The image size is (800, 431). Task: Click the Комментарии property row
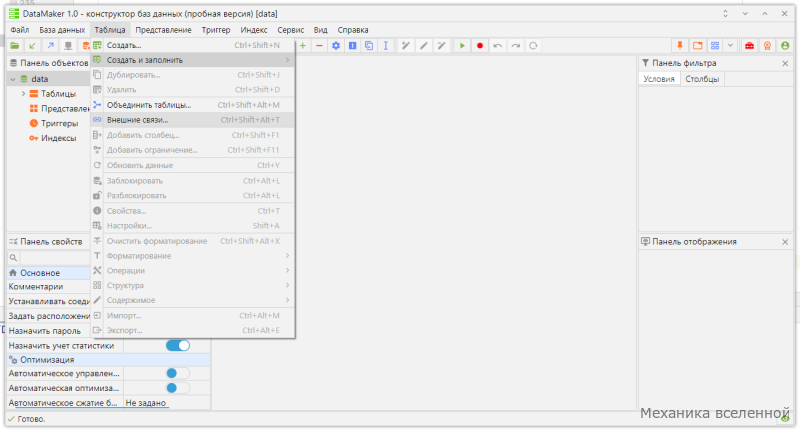click(49, 287)
